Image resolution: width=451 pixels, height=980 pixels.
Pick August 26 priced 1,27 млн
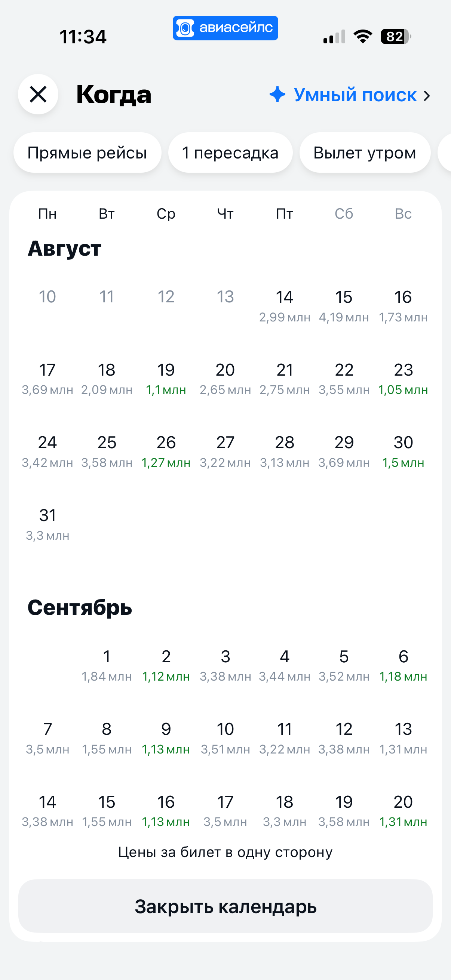coord(166,451)
